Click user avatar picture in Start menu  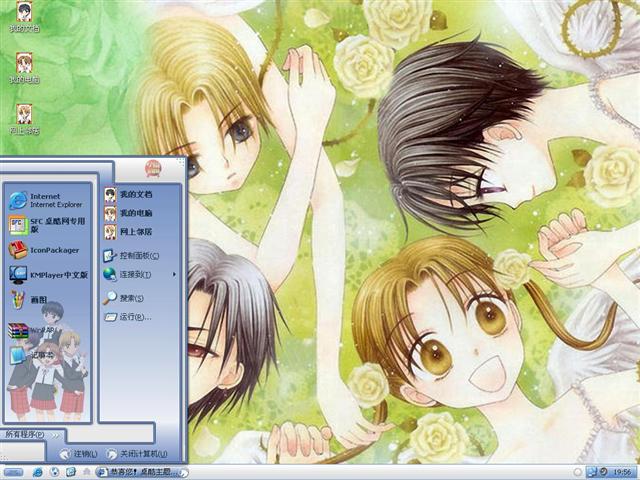click(153, 169)
